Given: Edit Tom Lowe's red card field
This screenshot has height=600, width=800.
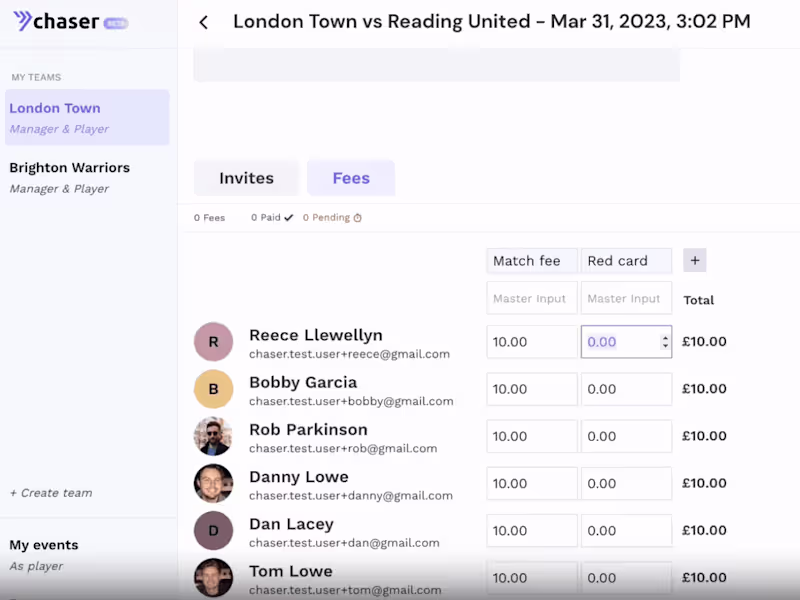Looking at the screenshot, I should 626,578.
